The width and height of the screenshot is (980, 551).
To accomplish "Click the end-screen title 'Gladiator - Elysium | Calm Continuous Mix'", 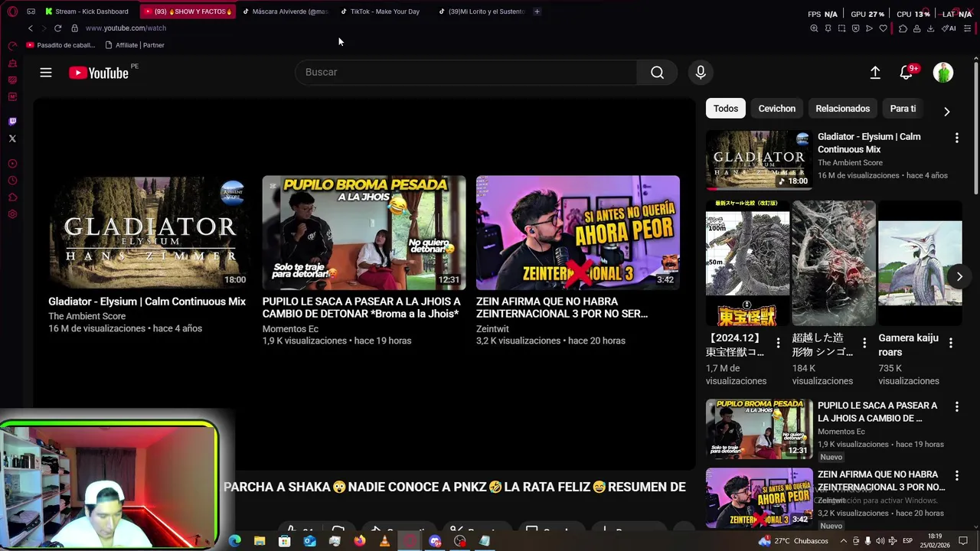I will [x=147, y=302].
